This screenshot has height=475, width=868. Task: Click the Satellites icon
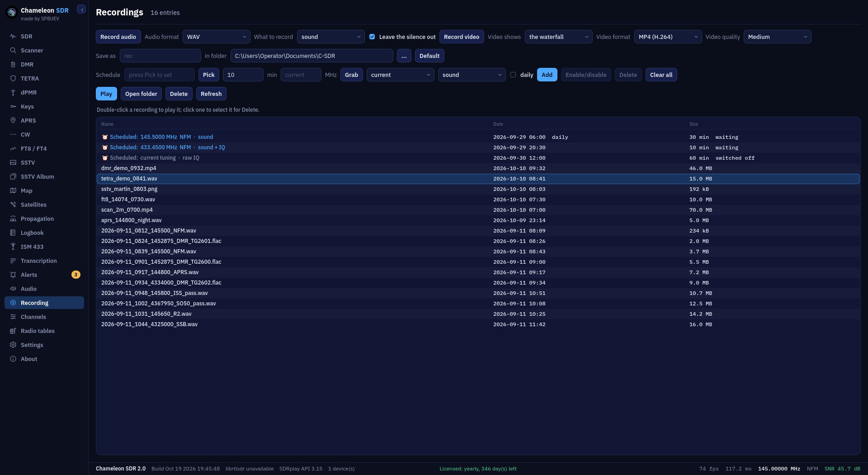click(x=13, y=205)
